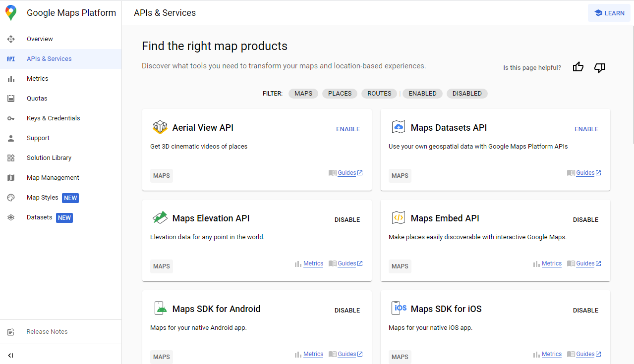Toggle the ENABLED filter chip
This screenshot has width=634, height=364.
tap(423, 94)
